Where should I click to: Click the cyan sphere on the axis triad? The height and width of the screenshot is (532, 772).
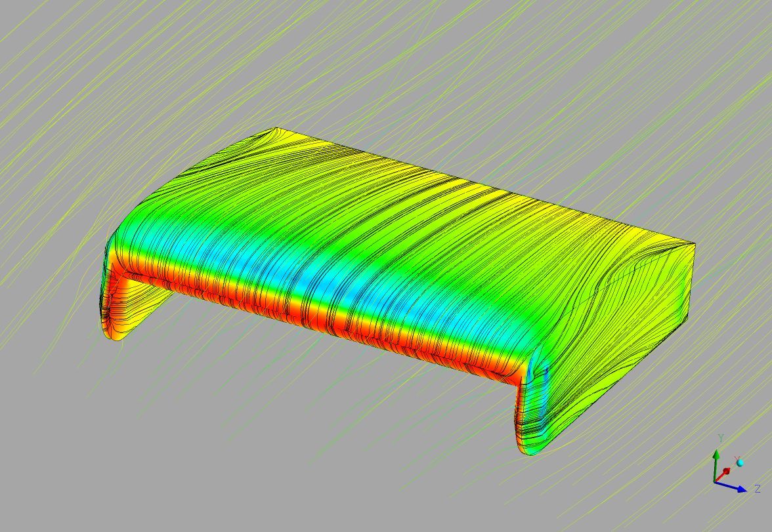coord(740,463)
